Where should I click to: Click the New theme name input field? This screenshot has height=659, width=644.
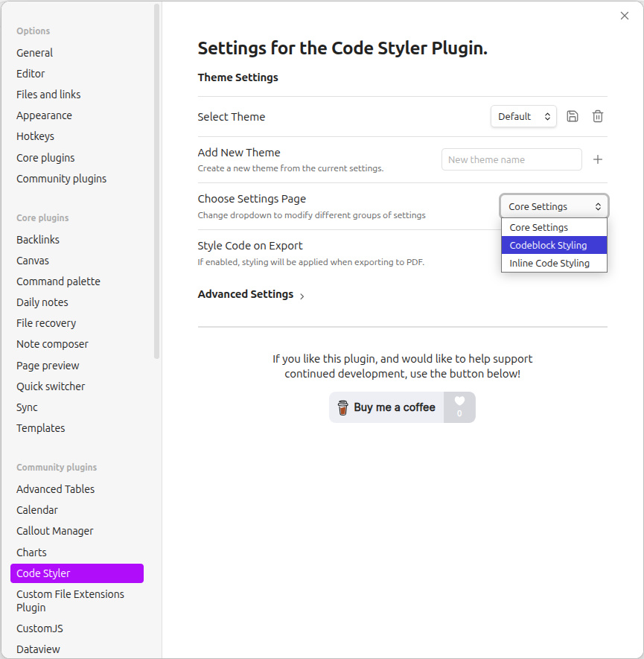tap(511, 159)
